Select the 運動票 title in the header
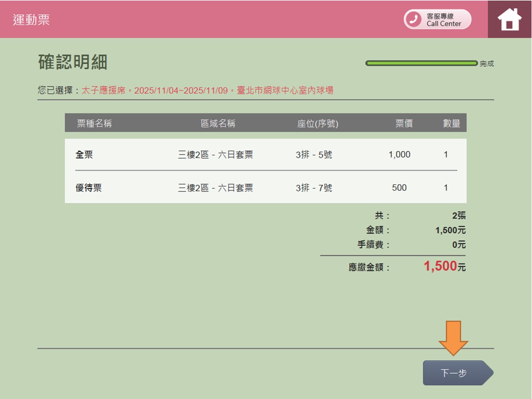The width and height of the screenshot is (532, 399). 31,19
